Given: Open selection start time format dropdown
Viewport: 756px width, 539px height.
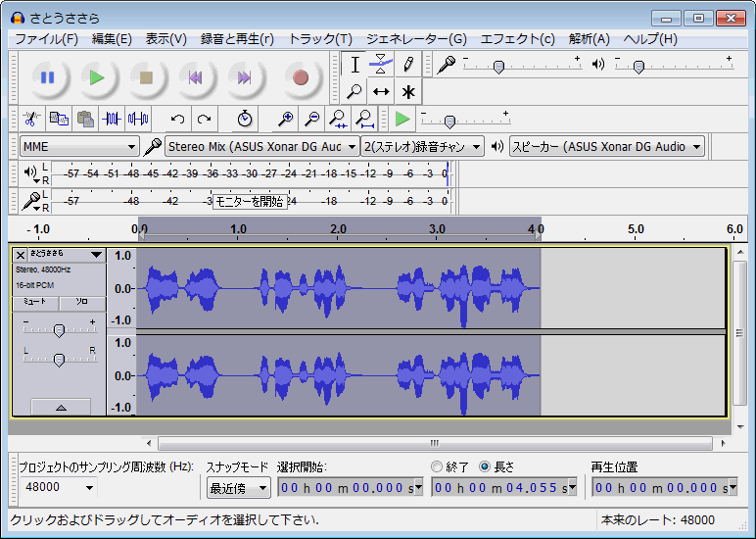Looking at the screenshot, I should (418, 487).
